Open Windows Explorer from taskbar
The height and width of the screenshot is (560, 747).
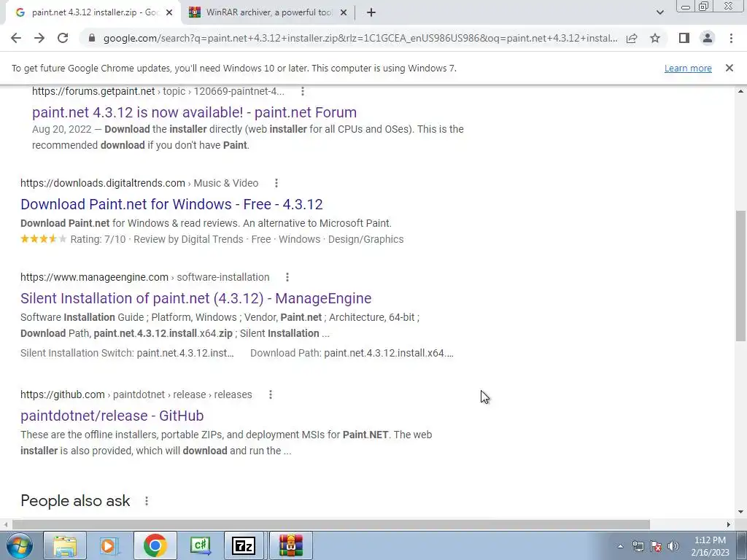[65, 545]
